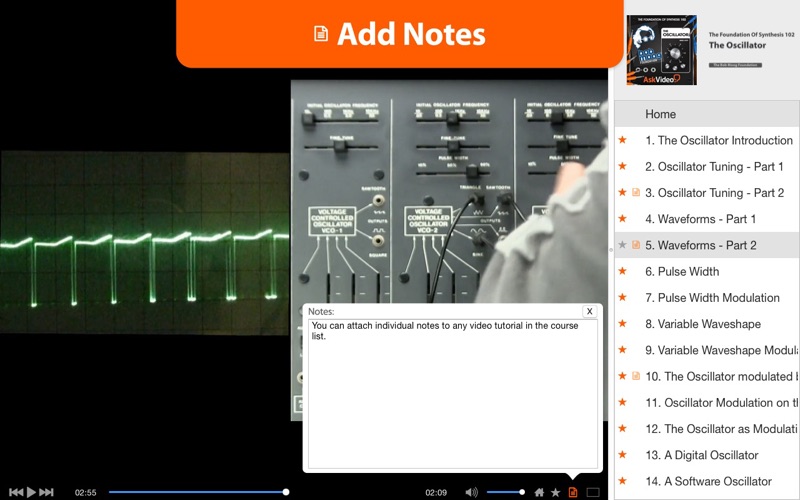Skip to previous tutorial video

pos(16,492)
